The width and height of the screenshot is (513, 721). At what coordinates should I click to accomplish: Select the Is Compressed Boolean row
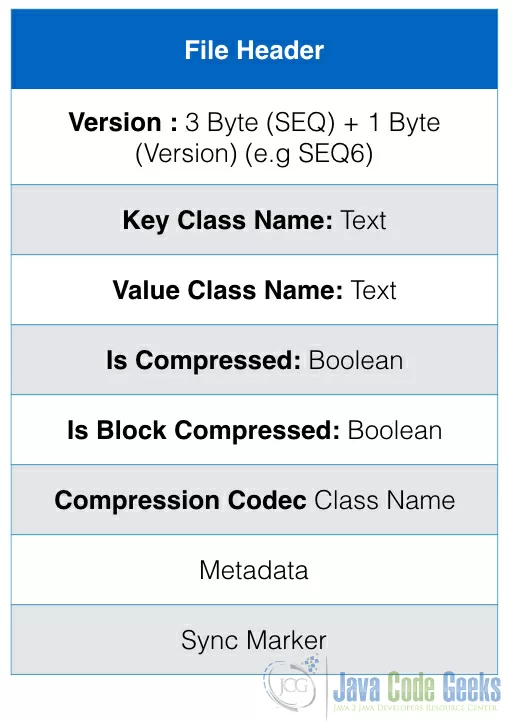pyautogui.click(x=254, y=360)
